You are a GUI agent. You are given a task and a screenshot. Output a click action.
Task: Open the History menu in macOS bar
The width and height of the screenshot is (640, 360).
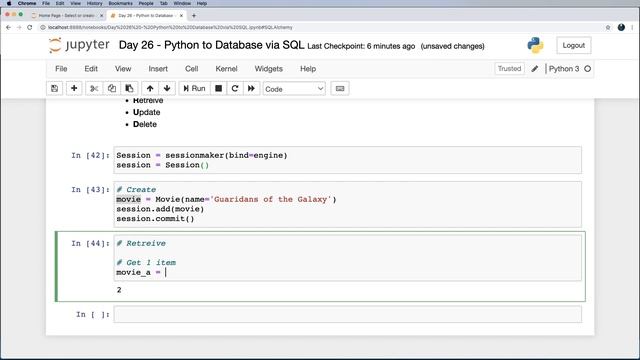tap(94, 3)
